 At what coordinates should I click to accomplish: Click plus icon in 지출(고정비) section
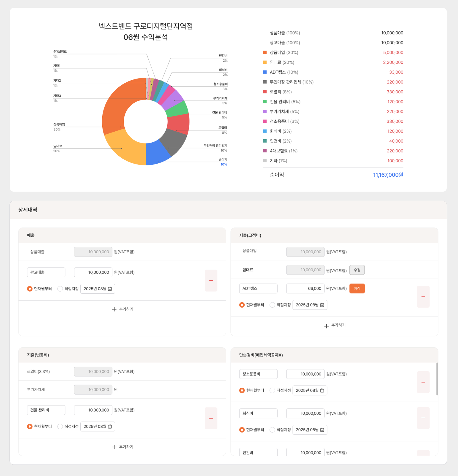click(326, 326)
